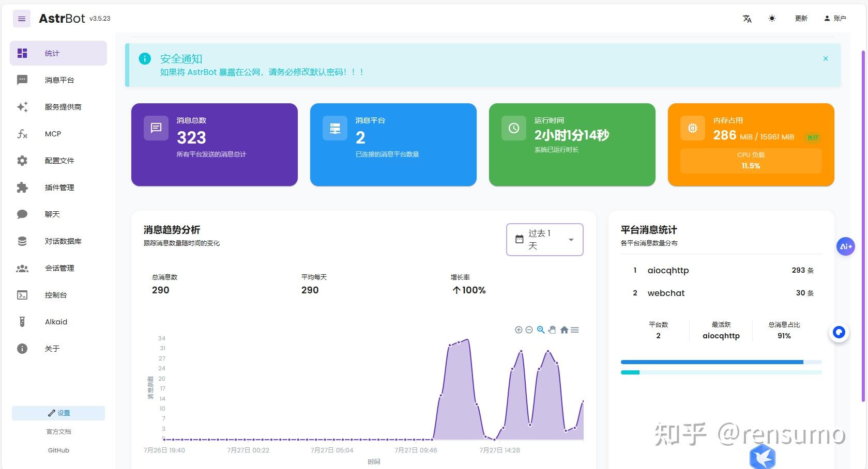Screen dimensions: 868x469
Task: Click the blue bird icon at bottom
Action: (762, 457)
